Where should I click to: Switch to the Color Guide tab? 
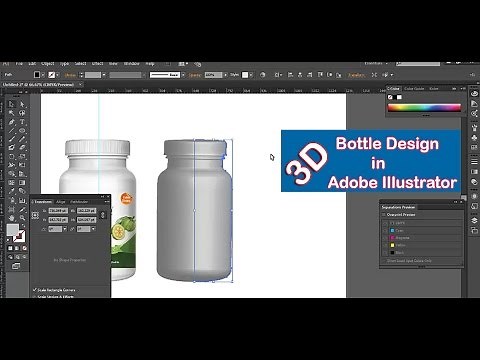[414, 89]
